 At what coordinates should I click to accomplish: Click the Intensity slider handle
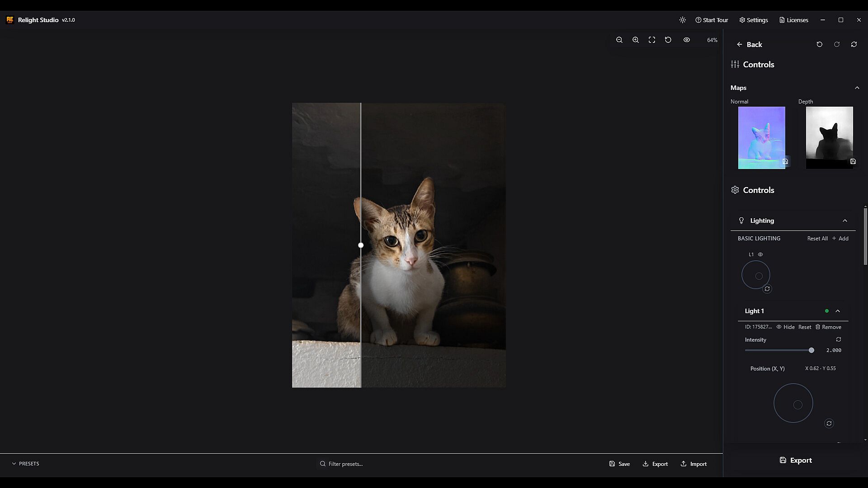pos(811,350)
